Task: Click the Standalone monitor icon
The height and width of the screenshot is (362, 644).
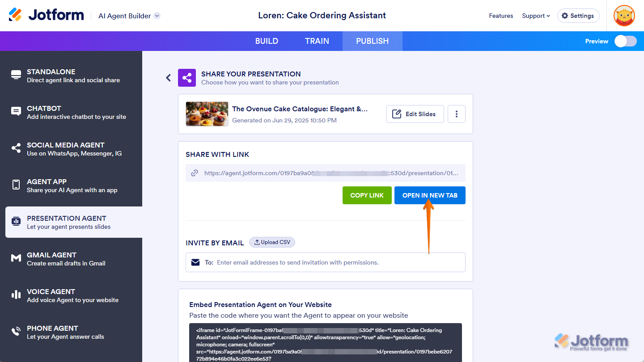Action: [16, 75]
